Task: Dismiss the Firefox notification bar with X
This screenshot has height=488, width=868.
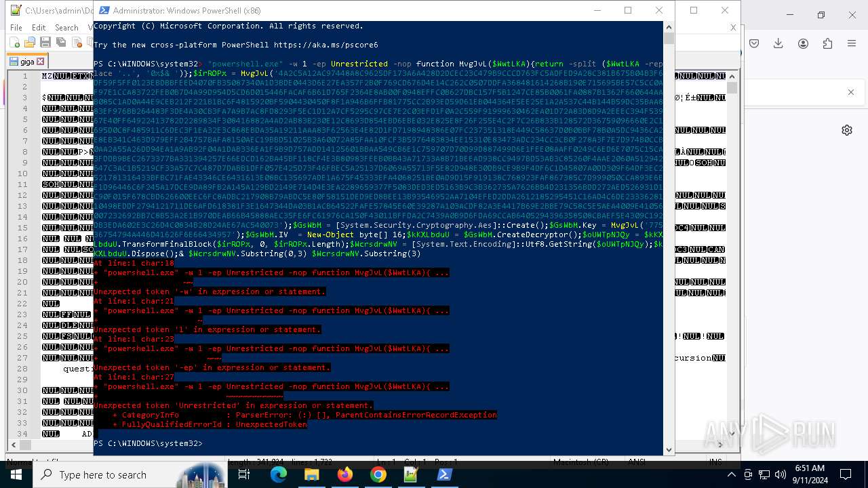Action: coord(851,92)
